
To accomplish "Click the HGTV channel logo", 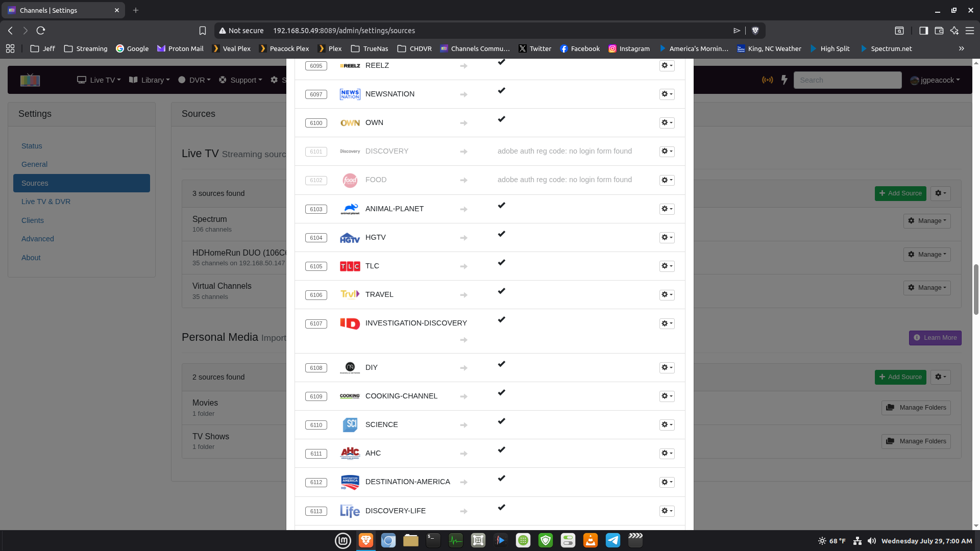I will (x=350, y=238).
